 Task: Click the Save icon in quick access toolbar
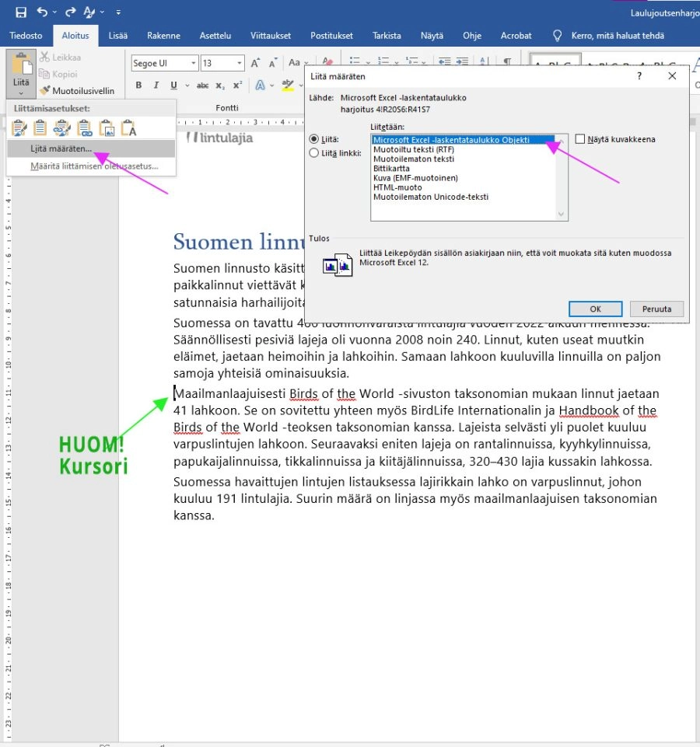tap(21, 12)
